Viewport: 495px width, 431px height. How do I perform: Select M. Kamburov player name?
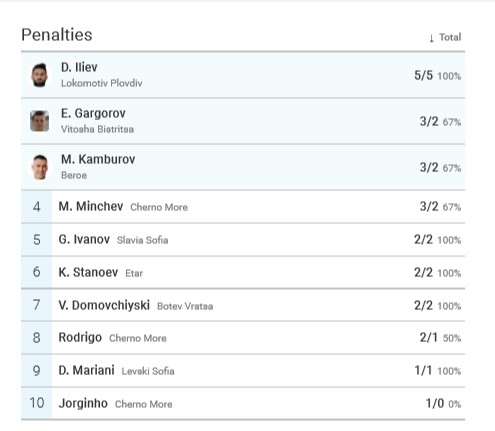pyautogui.click(x=98, y=159)
